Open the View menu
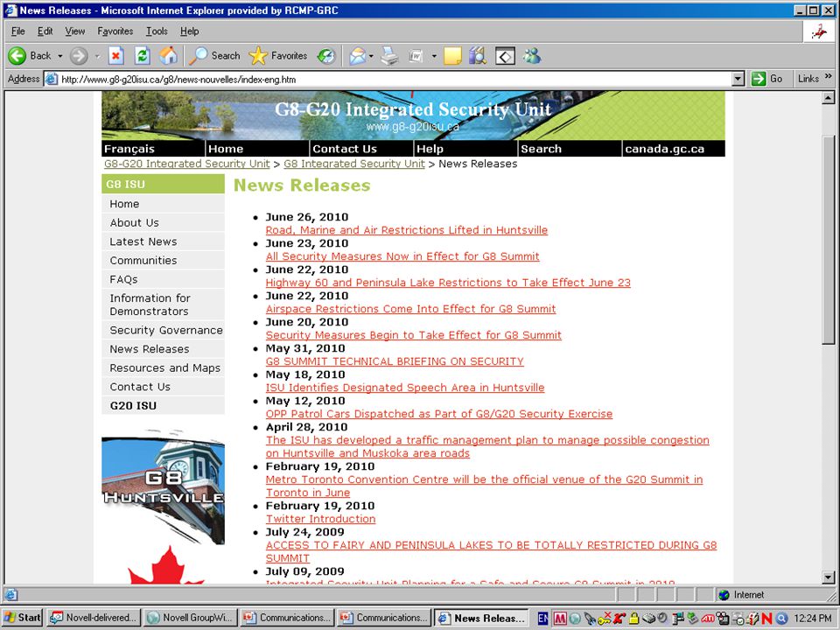The height and width of the screenshot is (630, 840). [x=75, y=31]
